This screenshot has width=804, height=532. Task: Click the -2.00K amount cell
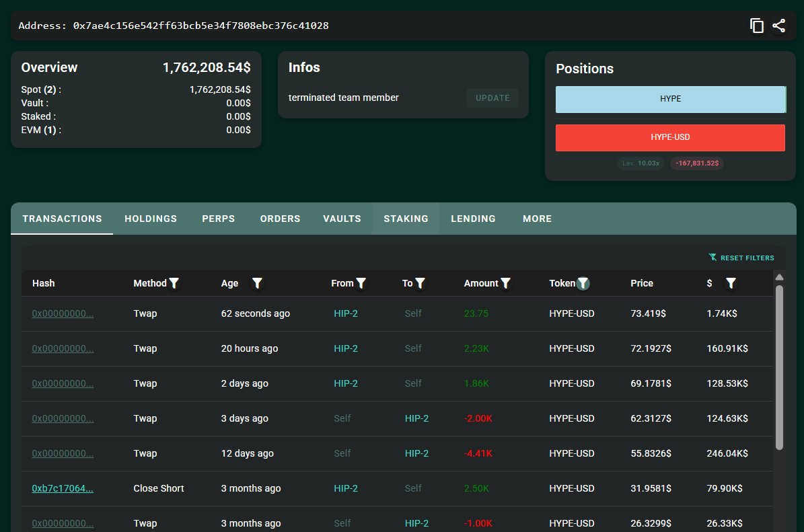point(478,418)
